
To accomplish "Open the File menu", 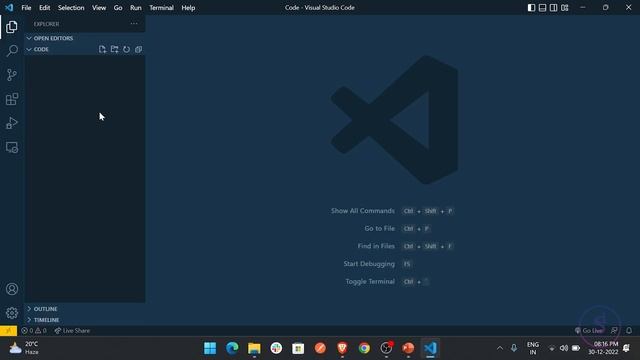I will (26, 8).
